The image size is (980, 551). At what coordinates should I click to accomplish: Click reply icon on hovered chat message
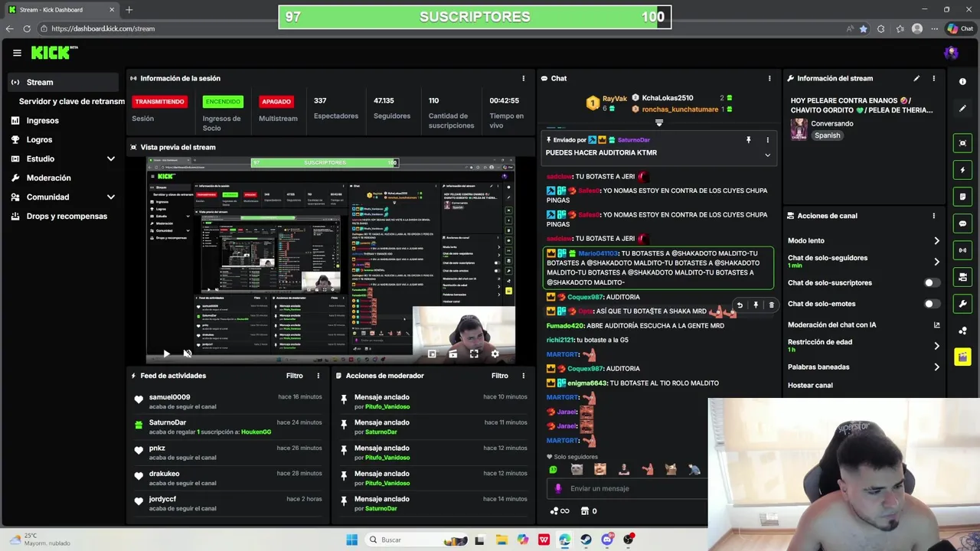pyautogui.click(x=740, y=305)
